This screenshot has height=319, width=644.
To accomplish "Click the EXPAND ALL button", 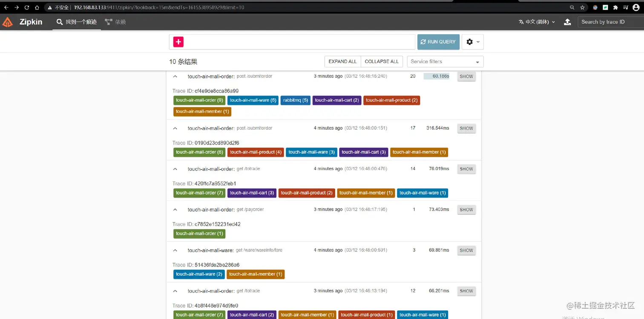I will [342, 61].
